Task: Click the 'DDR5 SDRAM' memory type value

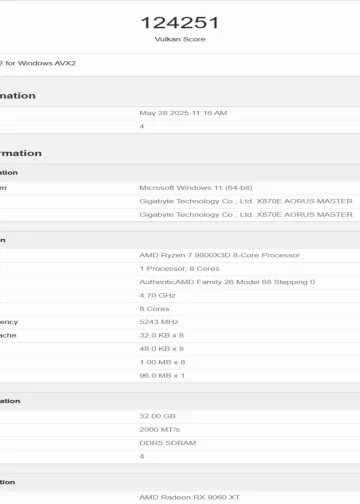Action: tap(168, 443)
